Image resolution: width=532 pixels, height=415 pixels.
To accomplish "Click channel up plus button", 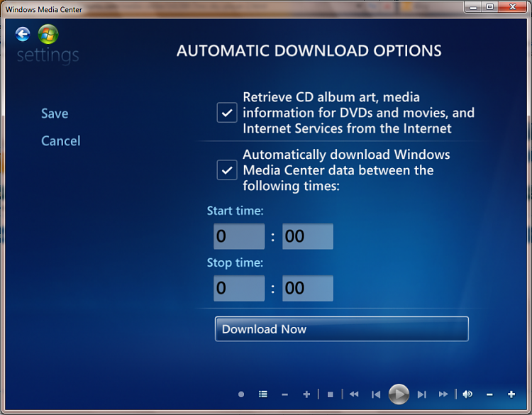I will tap(306, 394).
